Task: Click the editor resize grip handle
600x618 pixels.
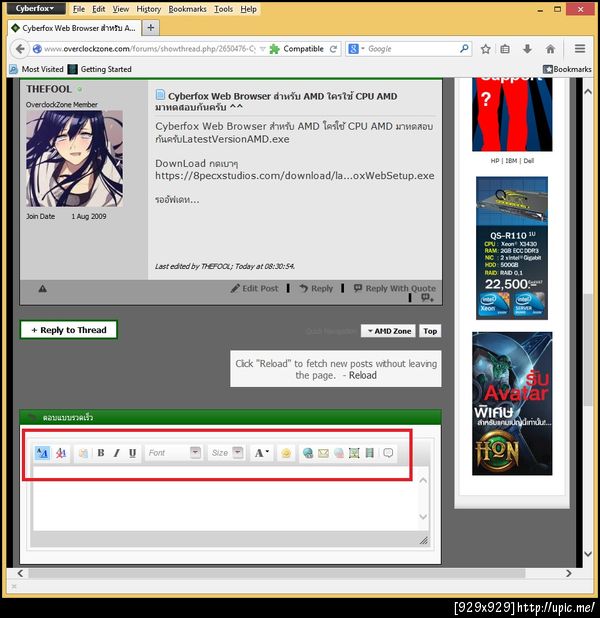Action: (424, 540)
